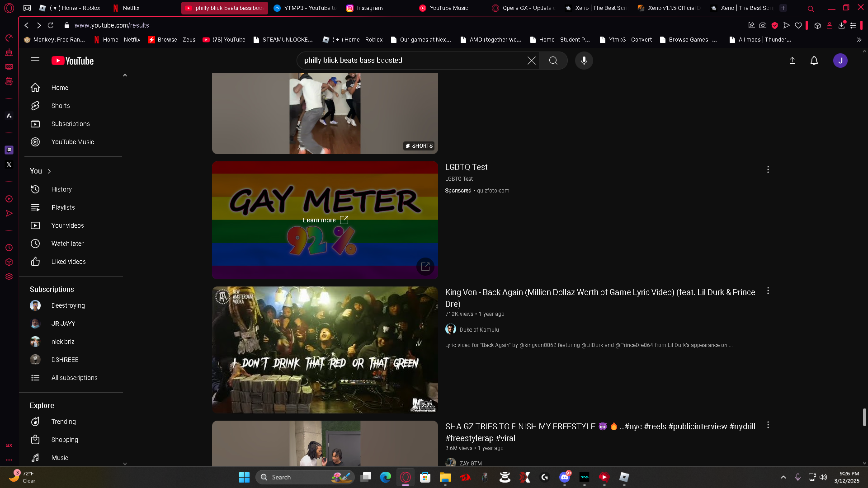Viewport: 868px width, 488px height.
Task: Go forward with the browser forward arrow
Action: pyautogui.click(x=39, y=25)
